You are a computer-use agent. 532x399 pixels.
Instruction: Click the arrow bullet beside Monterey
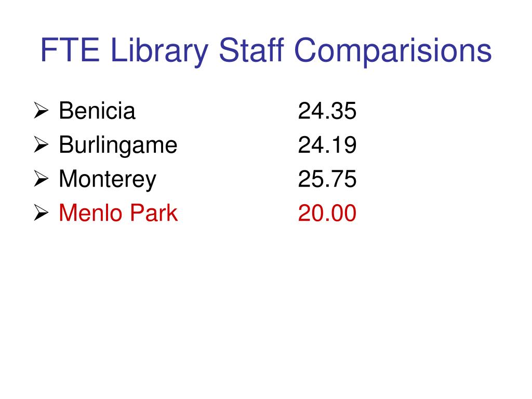point(42,179)
